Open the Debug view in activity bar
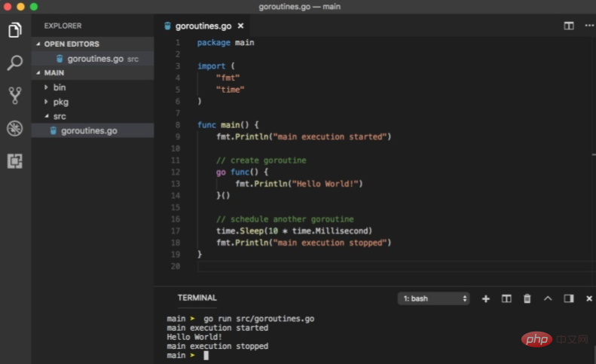Screen dimensions: 596x364 click(x=15, y=128)
